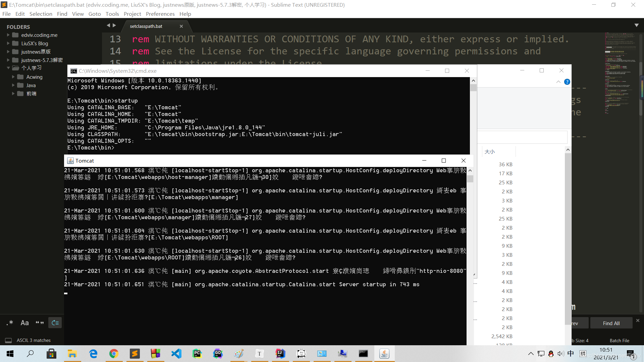Click the Explorer address/search field
This screenshot has height=362, width=644.
523,137
